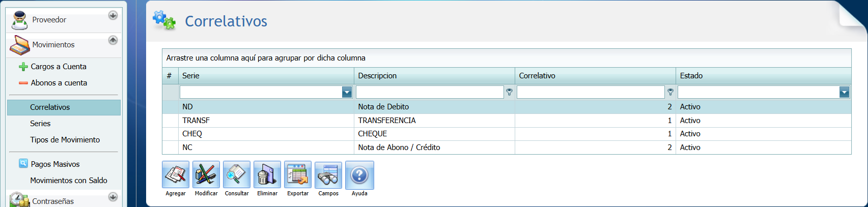868x207 pixels.
Task: Open the Consultar magnifier icon
Action: pos(237,174)
